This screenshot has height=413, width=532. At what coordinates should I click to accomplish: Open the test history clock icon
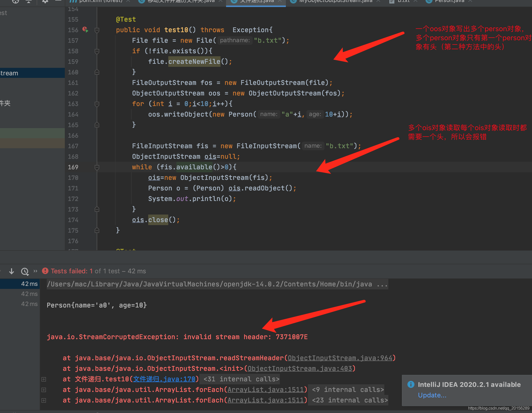[25, 271]
